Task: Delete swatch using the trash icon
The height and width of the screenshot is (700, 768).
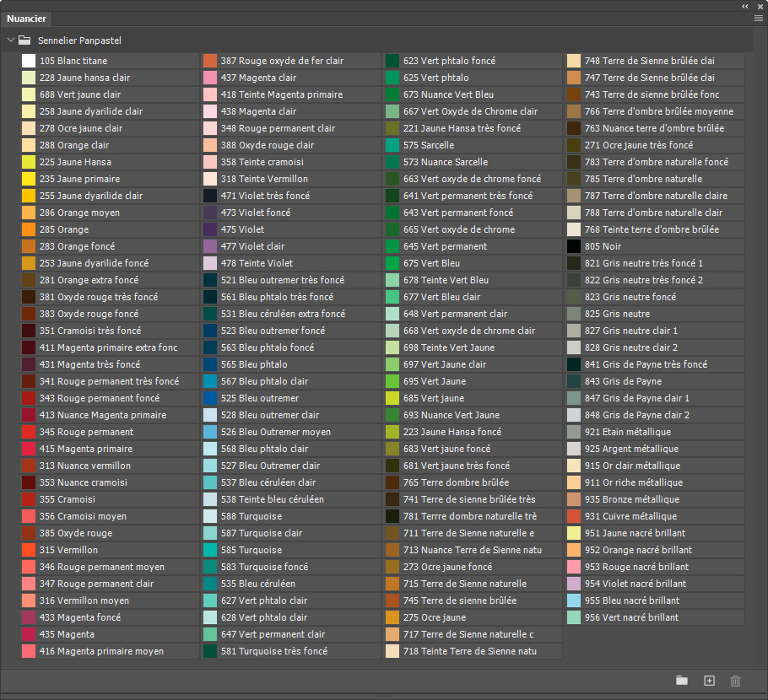Action: 735,681
